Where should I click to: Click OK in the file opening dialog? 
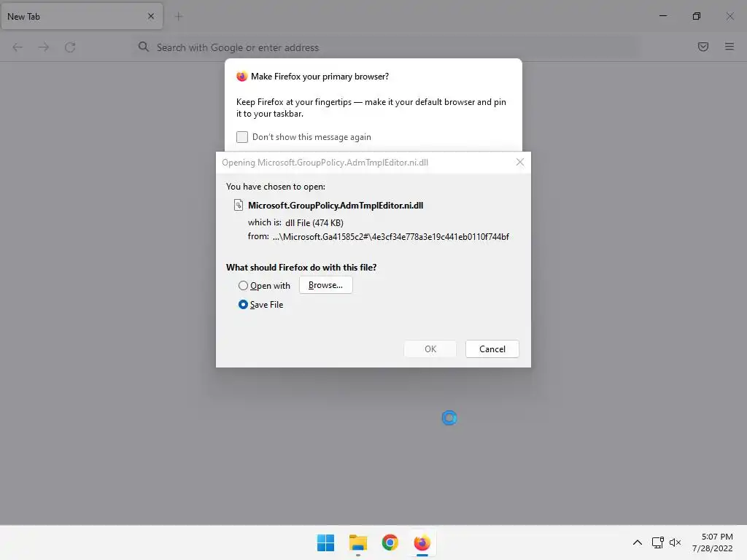click(430, 349)
